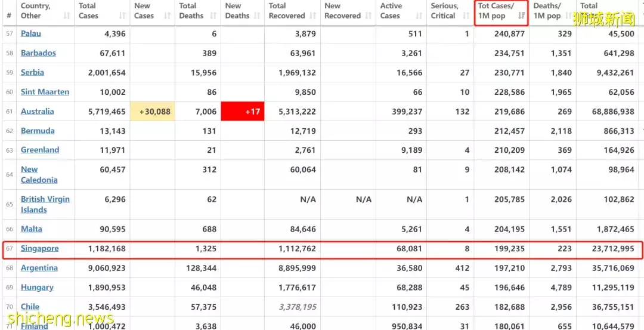The image size is (644, 330).
Task: Open the Australia country link
Action: click(x=37, y=111)
